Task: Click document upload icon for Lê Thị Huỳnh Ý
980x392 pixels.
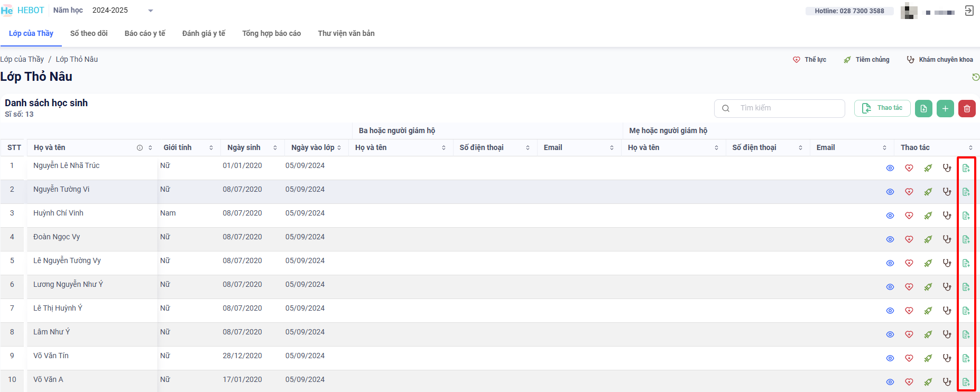Action: click(x=966, y=311)
